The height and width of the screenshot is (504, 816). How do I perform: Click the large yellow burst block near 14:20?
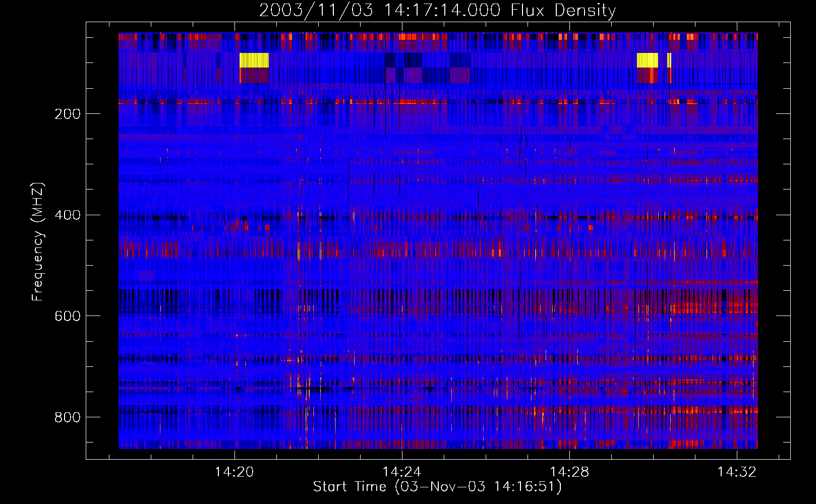click(254, 60)
